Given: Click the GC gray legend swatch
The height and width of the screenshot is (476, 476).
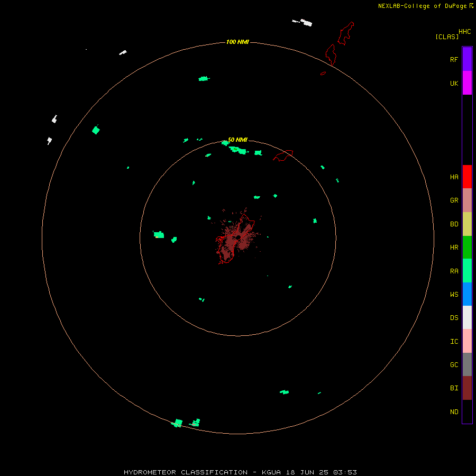Looking at the screenshot, I should point(467,364).
